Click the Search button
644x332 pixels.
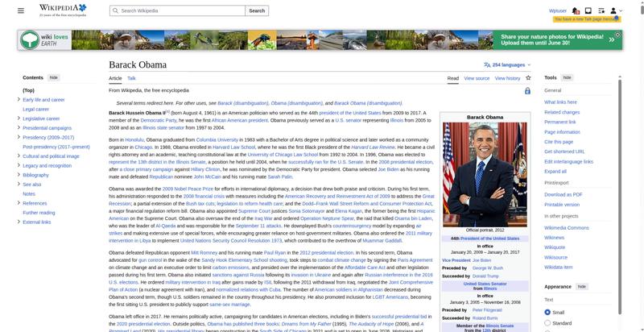pos(257,10)
